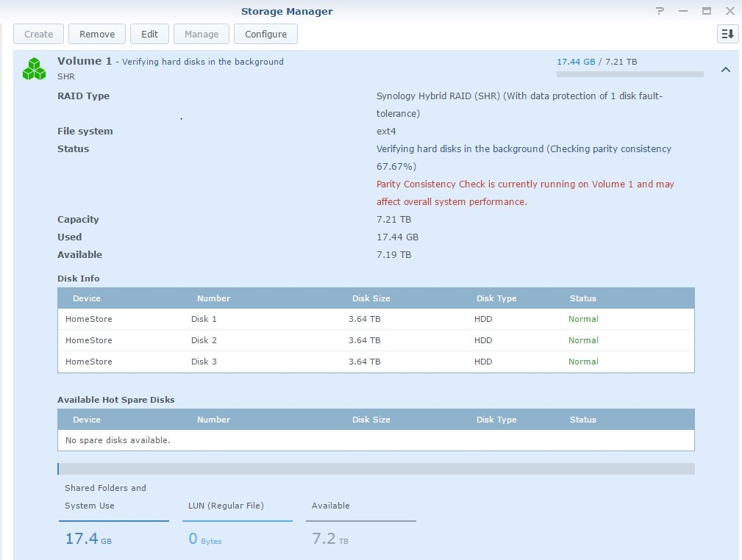Open the Storage Manager help icon
Screen dimensions: 742x560
click(x=660, y=11)
